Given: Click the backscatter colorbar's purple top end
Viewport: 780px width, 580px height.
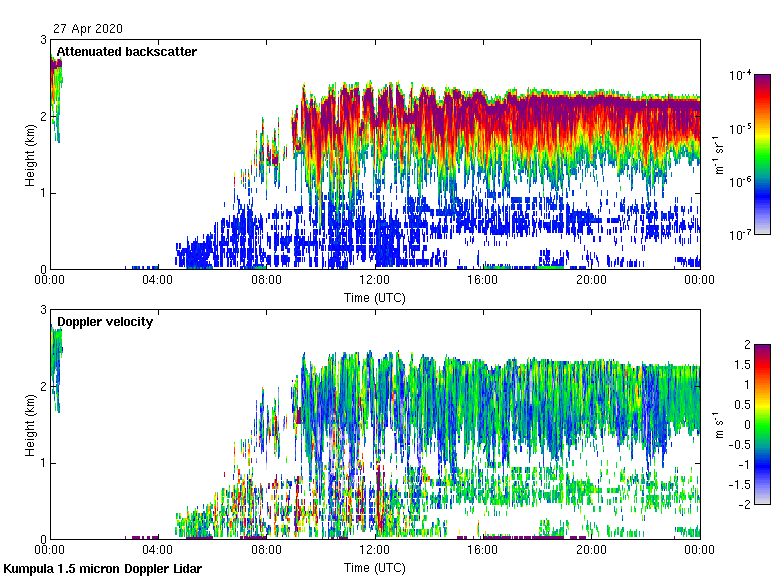Looking at the screenshot, I should click(x=761, y=80).
